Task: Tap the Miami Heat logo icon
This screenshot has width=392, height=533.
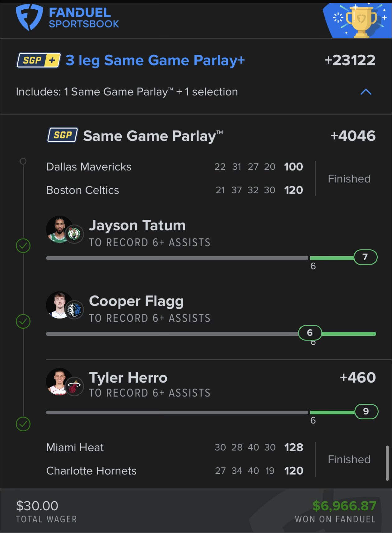Action: click(x=74, y=387)
